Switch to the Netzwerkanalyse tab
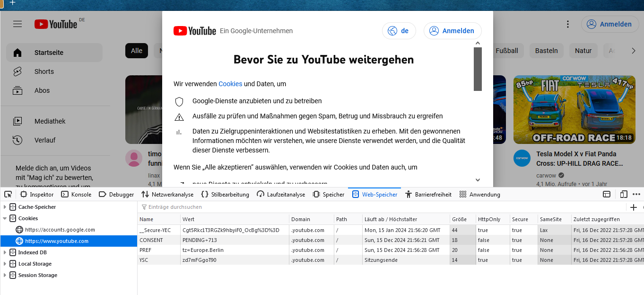 click(167, 194)
